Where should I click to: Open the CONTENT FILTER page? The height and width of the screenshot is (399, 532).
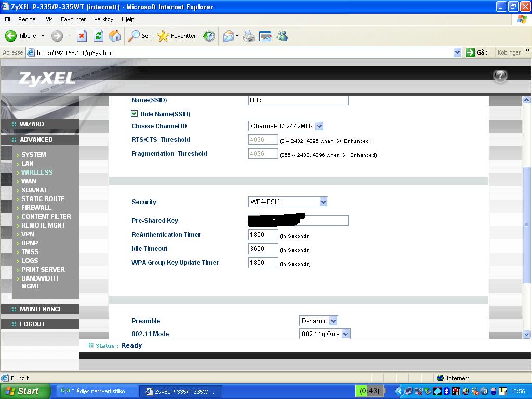(46, 217)
